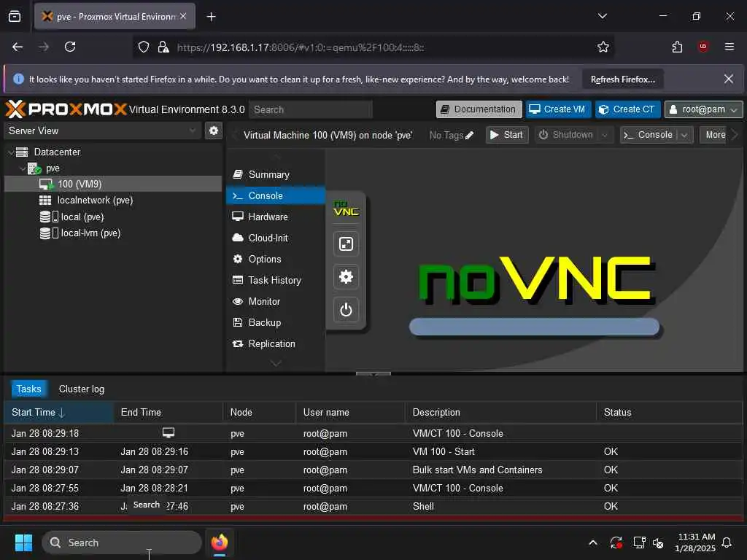Click Refresh Firefox button
747x560 pixels.
coord(623,79)
